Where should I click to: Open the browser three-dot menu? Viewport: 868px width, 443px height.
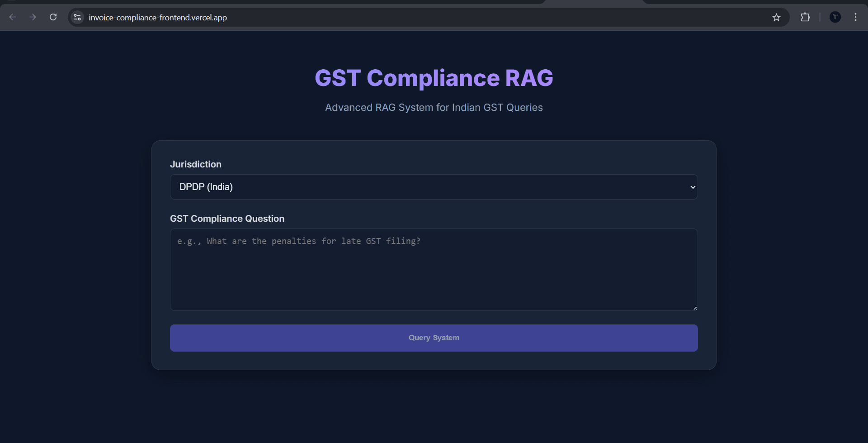(855, 17)
